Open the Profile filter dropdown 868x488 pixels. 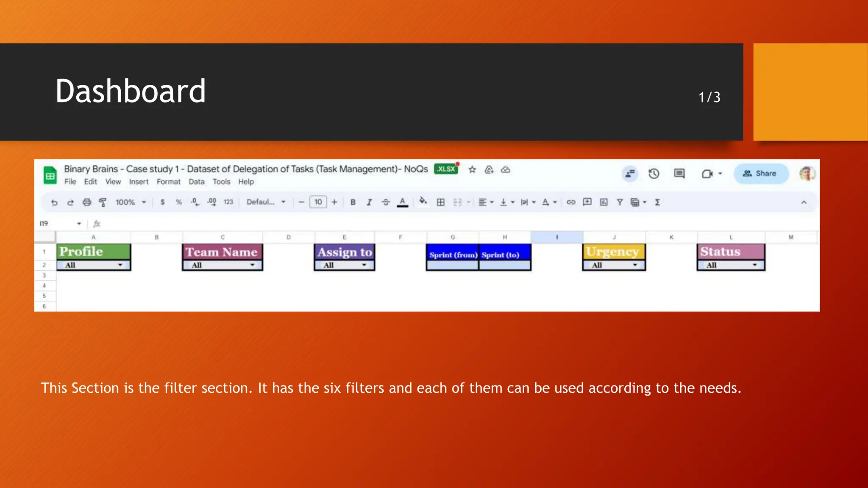(120, 265)
